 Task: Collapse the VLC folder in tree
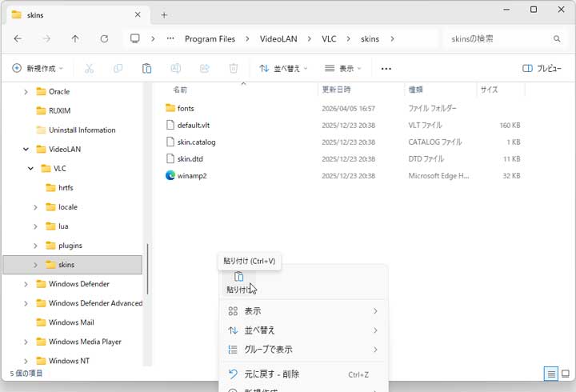[x=30, y=168]
